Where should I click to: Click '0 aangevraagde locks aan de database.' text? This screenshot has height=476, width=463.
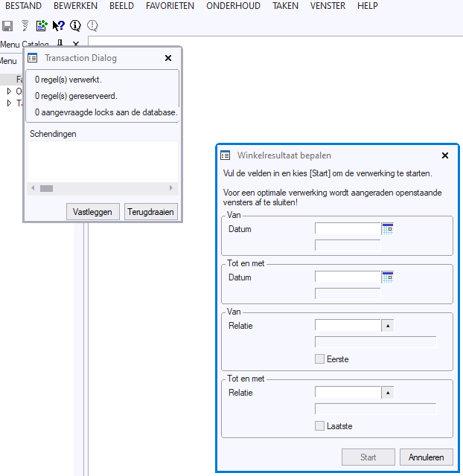[106, 112]
